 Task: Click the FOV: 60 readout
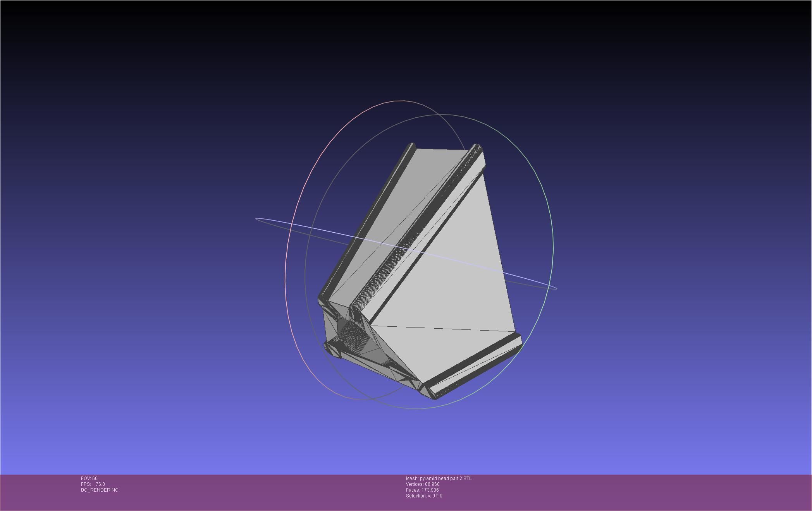point(89,478)
